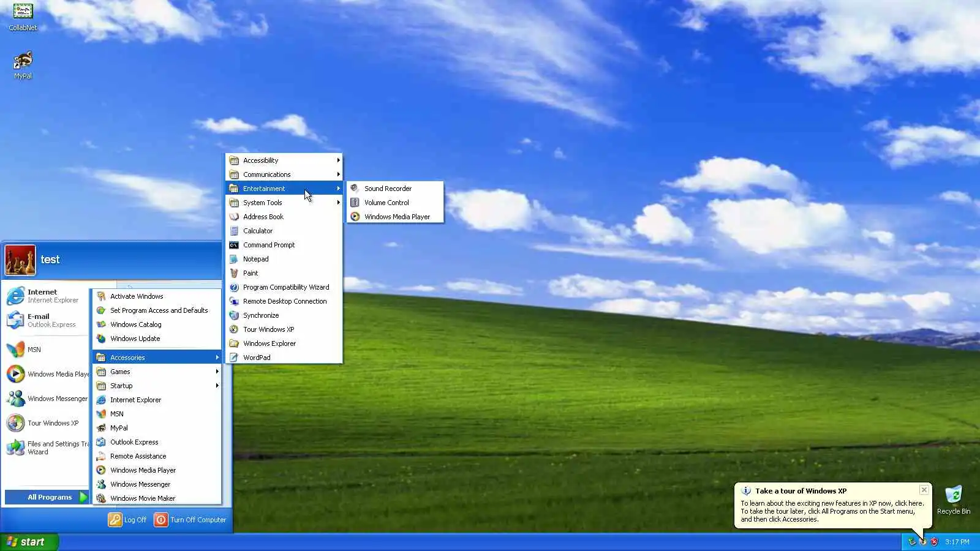This screenshot has width=980, height=551.
Task: Open pinned E-mail Outlook Express entry
Action: (47, 320)
